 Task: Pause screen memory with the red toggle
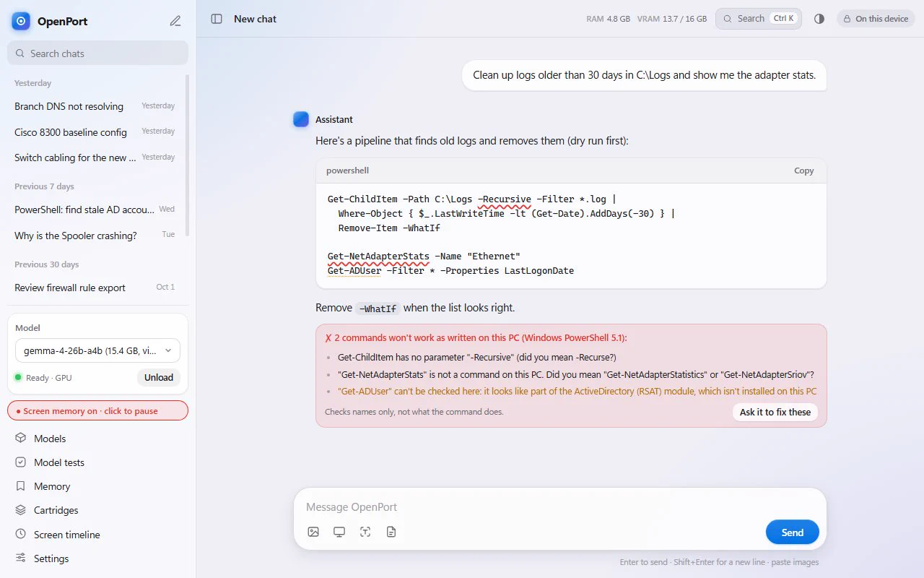pyautogui.click(x=97, y=410)
